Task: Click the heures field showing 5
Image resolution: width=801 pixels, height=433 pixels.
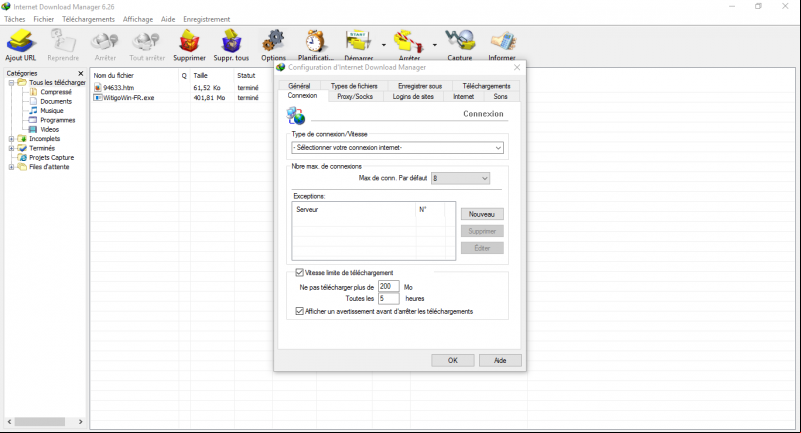Action: (388, 298)
